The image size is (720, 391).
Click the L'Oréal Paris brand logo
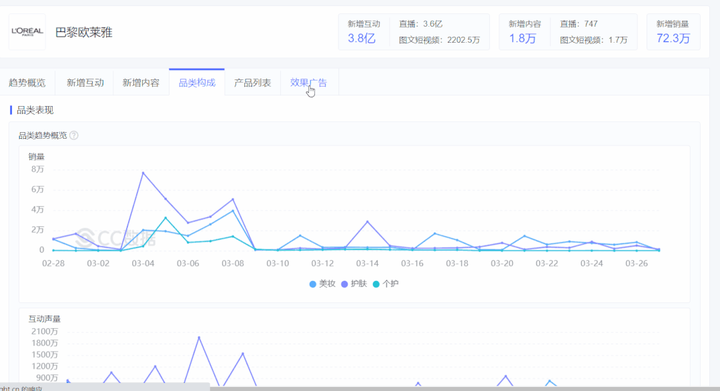coord(27,32)
